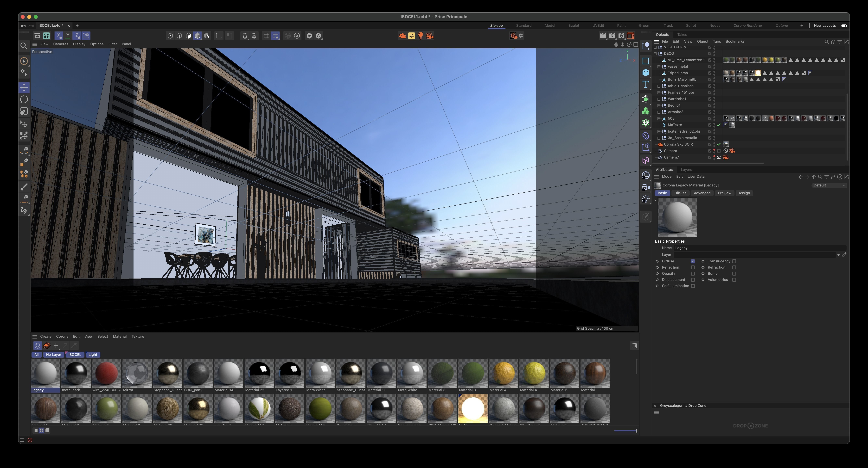The height and width of the screenshot is (468, 868).
Task: Enable Snap magnet icon
Action: click(x=245, y=36)
